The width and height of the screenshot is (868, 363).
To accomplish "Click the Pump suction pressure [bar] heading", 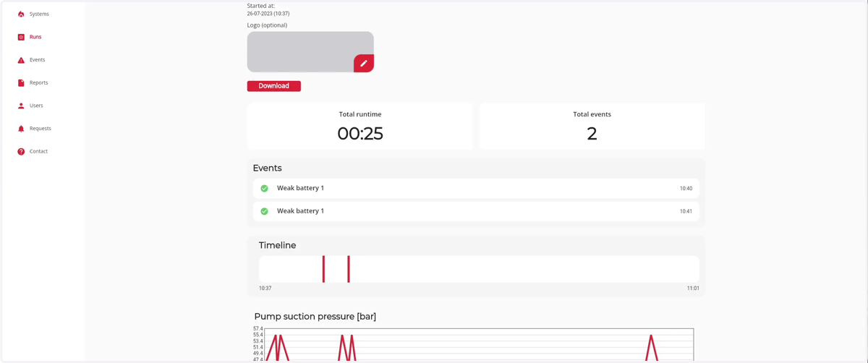I will tap(315, 317).
